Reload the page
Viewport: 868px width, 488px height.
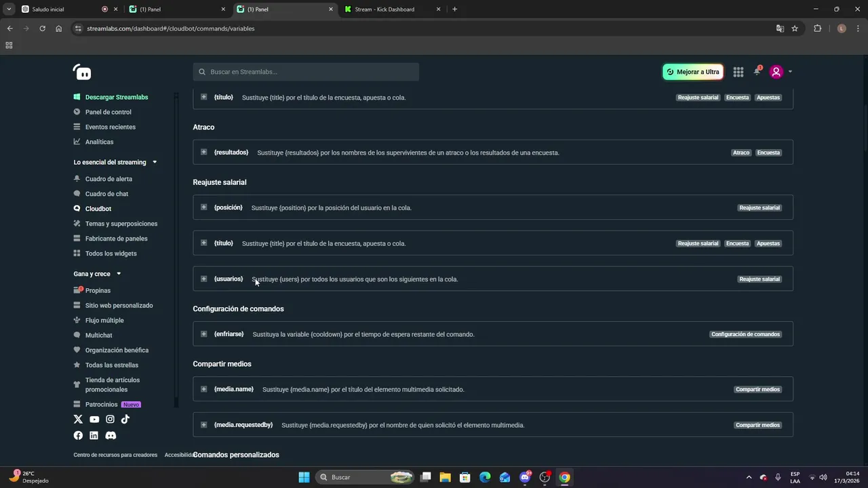click(x=42, y=28)
